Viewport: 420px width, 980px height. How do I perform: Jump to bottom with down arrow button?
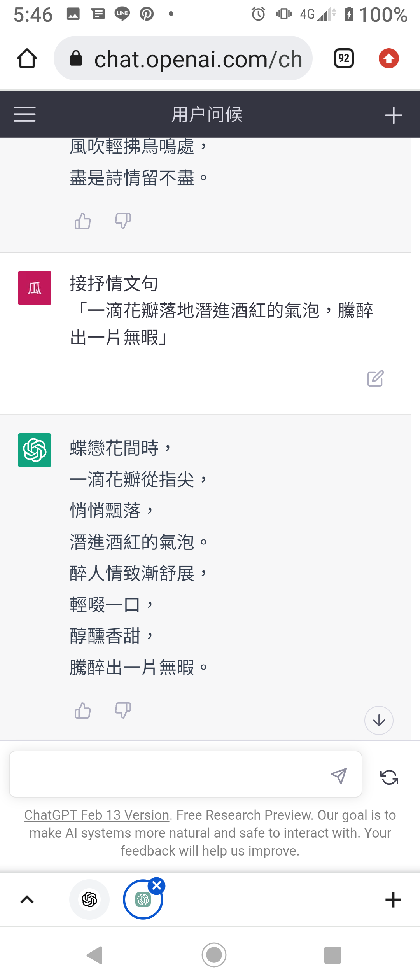click(x=379, y=720)
